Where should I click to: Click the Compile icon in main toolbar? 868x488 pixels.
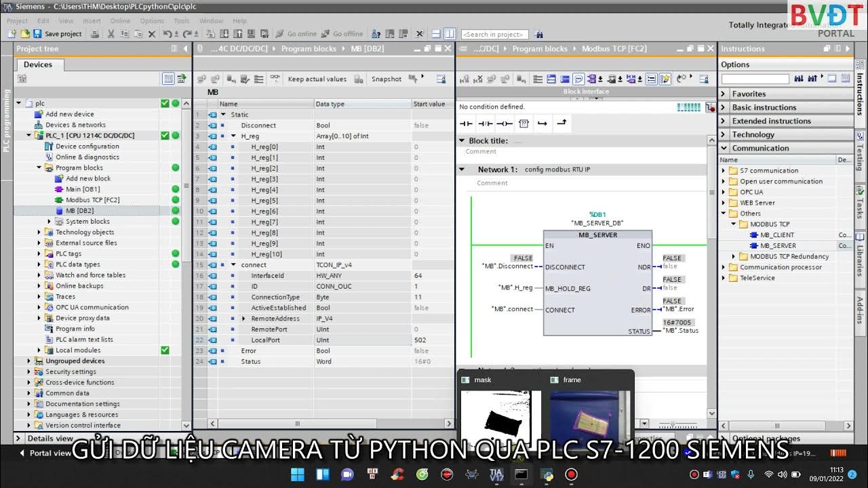210,34
